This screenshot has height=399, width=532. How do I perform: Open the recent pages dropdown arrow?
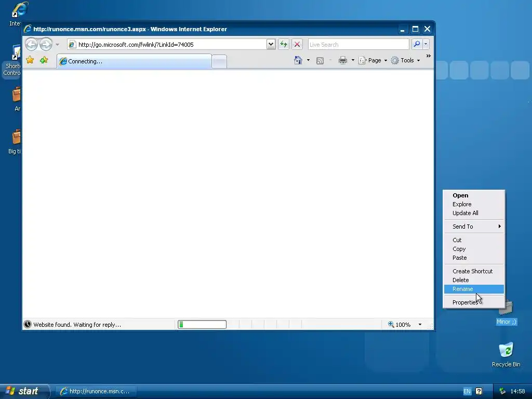(57, 45)
